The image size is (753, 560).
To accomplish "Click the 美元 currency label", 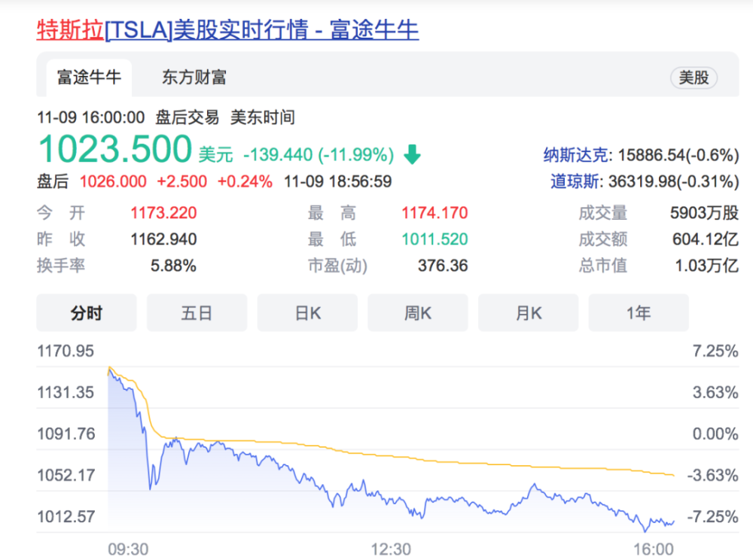I will point(215,155).
